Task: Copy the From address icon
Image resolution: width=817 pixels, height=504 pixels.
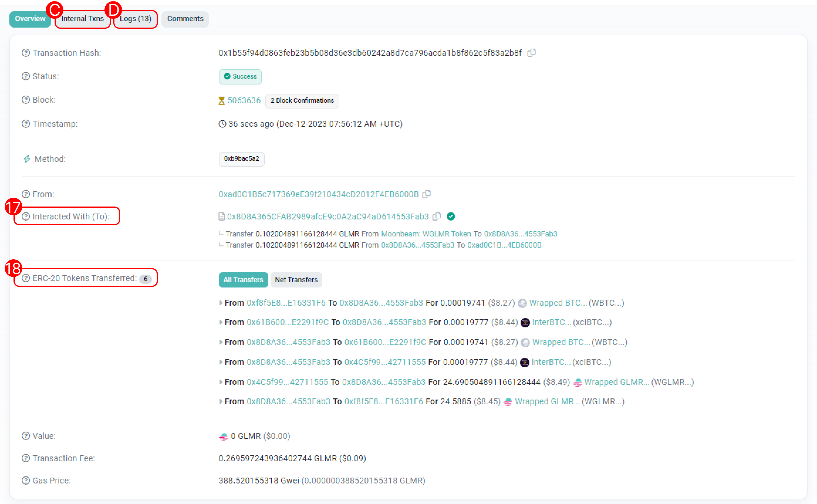Action: pos(426,194)
